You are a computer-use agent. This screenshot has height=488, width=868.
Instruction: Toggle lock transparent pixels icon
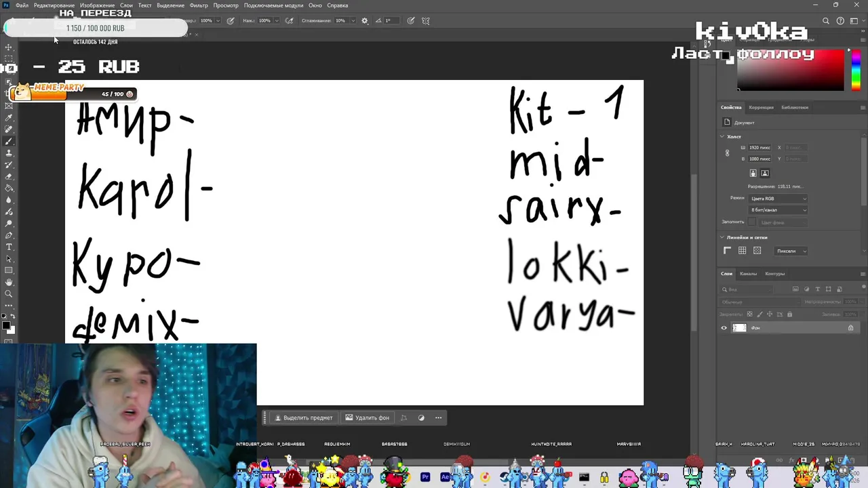click(749, 314)
